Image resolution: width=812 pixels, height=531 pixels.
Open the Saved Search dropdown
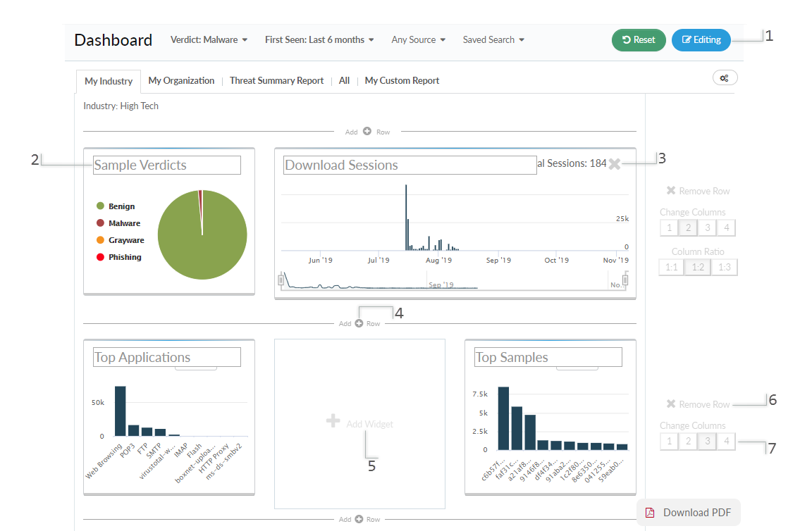tap(493, 40)
